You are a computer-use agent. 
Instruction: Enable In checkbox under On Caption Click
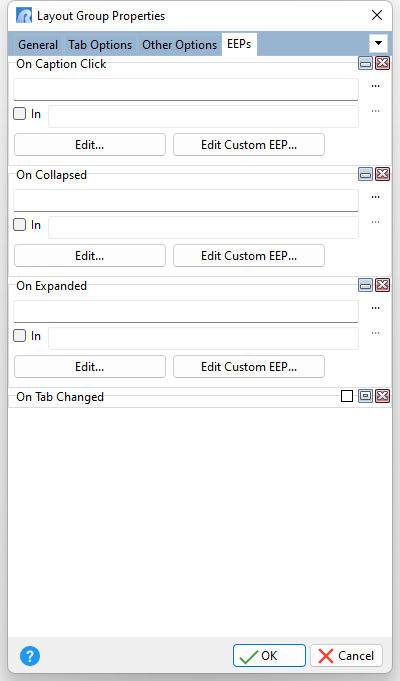pyautogui.click(x=20, y=114)
